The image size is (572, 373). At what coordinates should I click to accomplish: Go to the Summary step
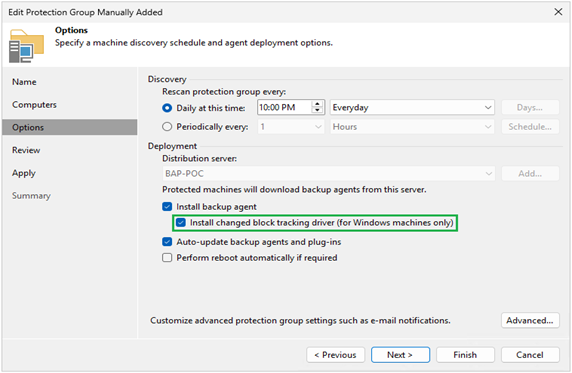(31, 196)
